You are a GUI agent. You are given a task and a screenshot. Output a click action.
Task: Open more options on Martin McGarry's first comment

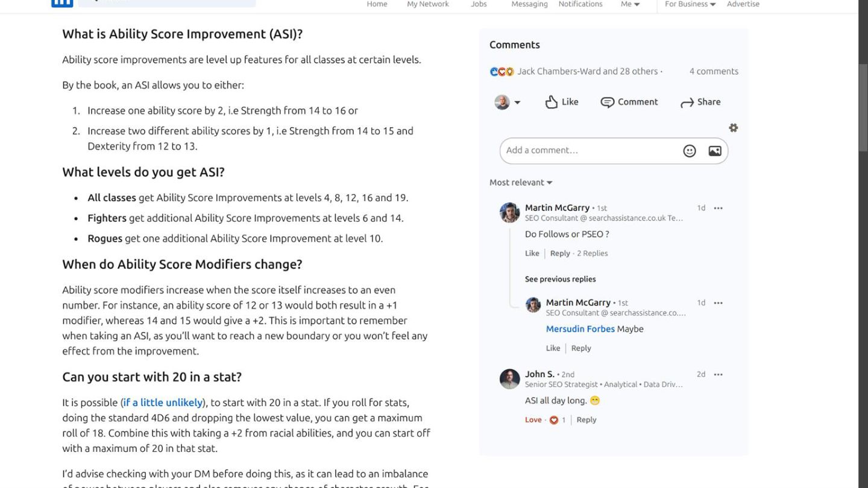tap(718, 208)
